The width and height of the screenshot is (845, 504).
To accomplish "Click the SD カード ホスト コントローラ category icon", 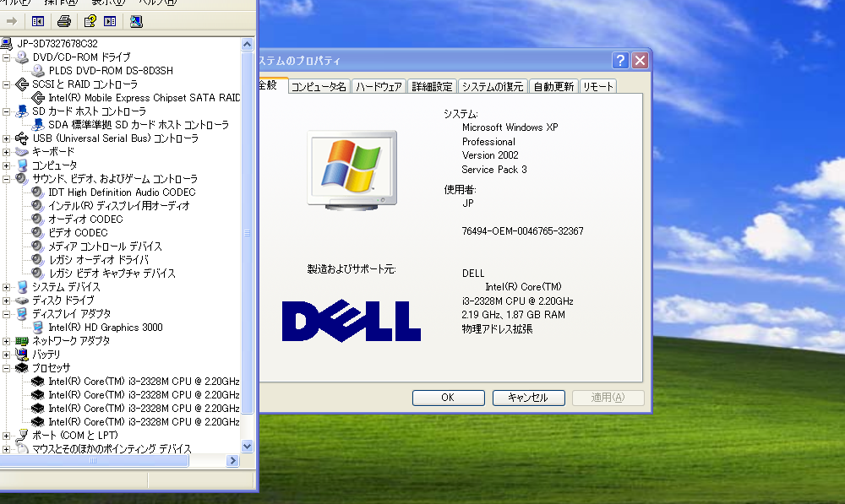I will (x=22, y=111).
